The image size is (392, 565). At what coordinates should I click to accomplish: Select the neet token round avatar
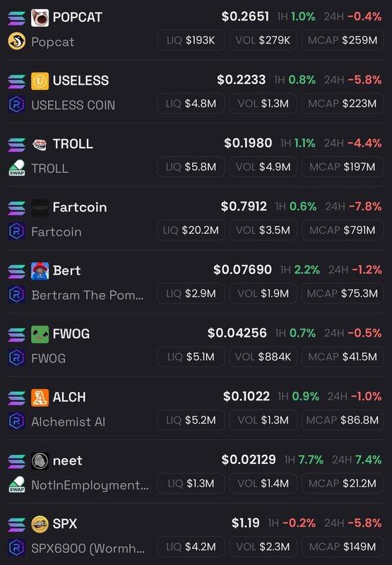point(40,461)
